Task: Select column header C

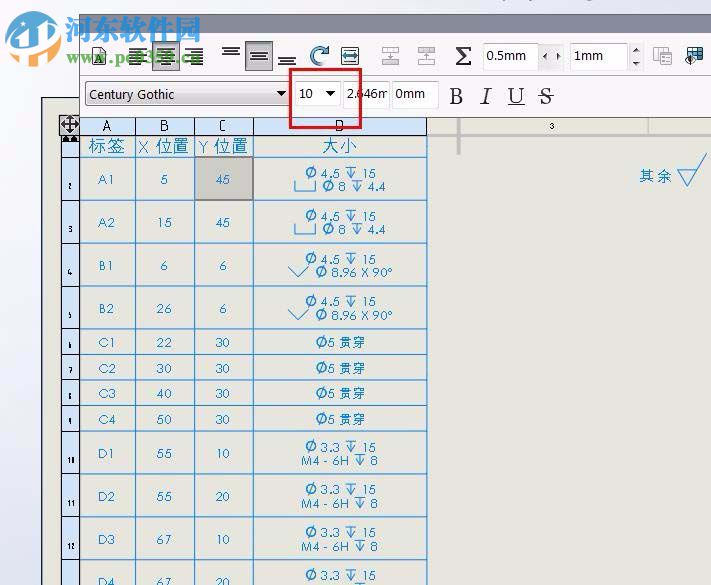Action: point(224,126)
